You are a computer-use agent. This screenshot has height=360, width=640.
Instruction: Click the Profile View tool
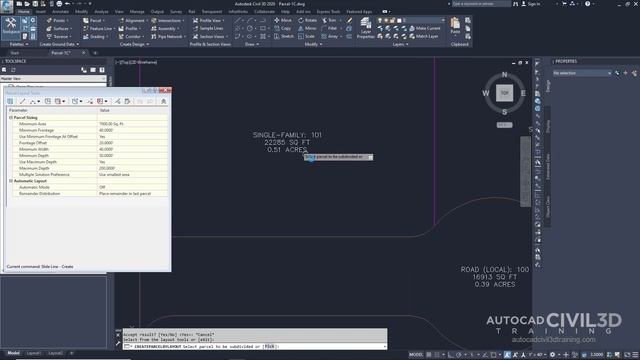click(209, 20)
